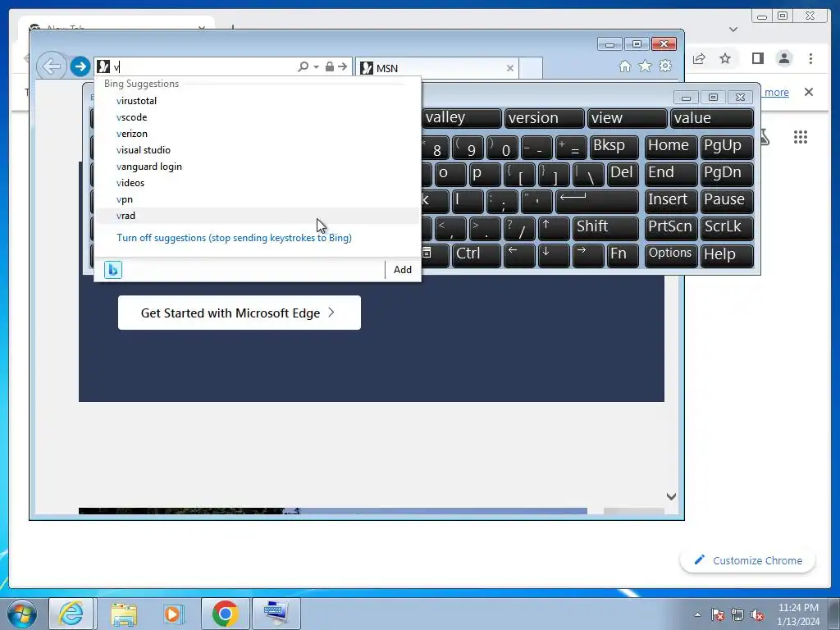Tap the End key on on-screen keyboard
This screenshot has height=630, width=840.
pyautogui.click(x=671, y=174)
